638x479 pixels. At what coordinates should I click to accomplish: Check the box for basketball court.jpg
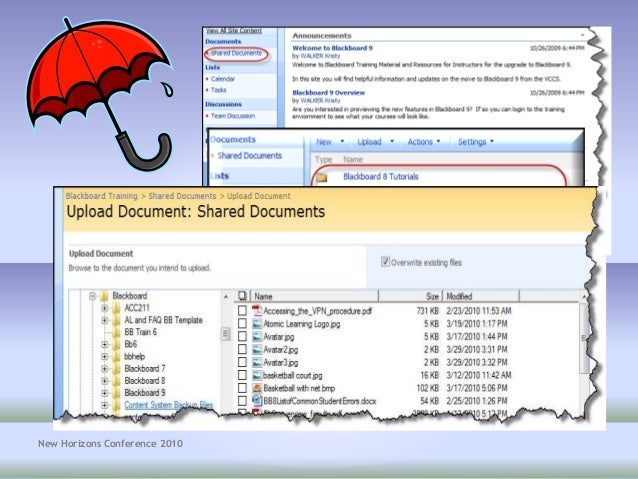[242, 375]
